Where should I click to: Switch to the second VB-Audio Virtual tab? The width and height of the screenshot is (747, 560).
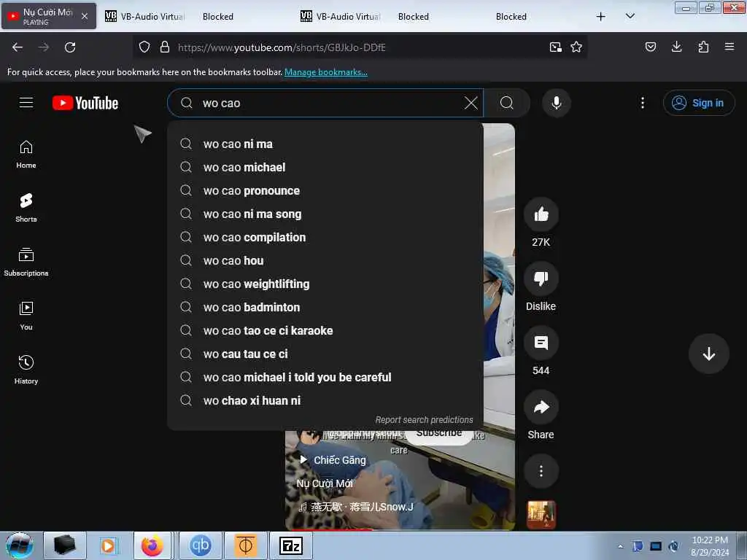[341, 16]
